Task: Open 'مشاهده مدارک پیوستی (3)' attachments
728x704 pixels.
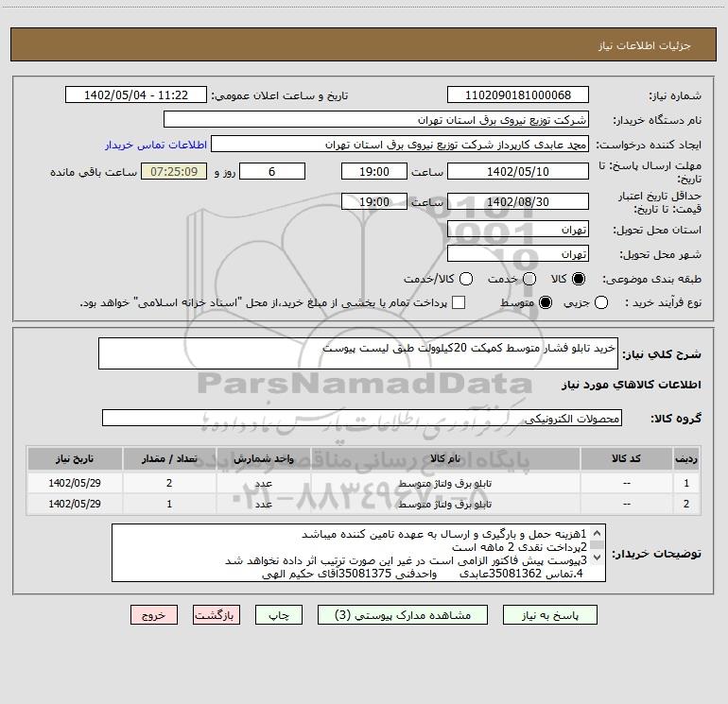Action: pos(403,615)
